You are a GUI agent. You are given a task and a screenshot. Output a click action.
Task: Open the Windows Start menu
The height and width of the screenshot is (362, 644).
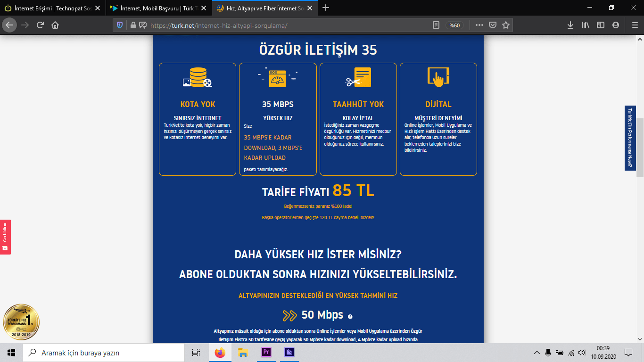[11, 353]
